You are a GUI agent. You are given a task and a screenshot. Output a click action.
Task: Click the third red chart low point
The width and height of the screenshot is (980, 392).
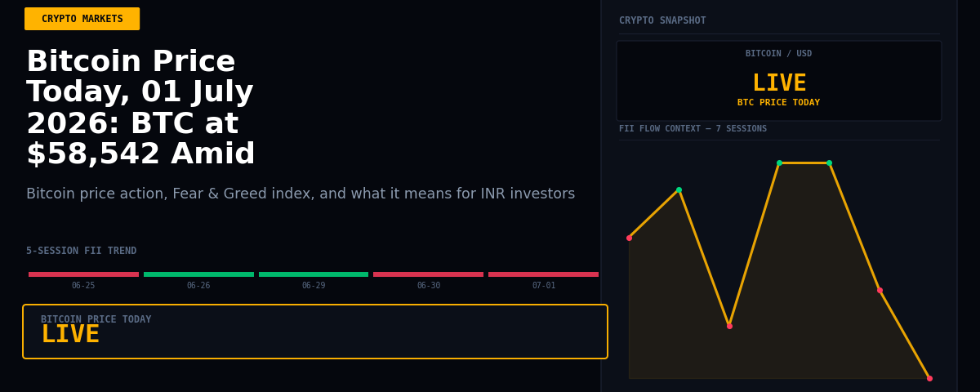[729, 326]
